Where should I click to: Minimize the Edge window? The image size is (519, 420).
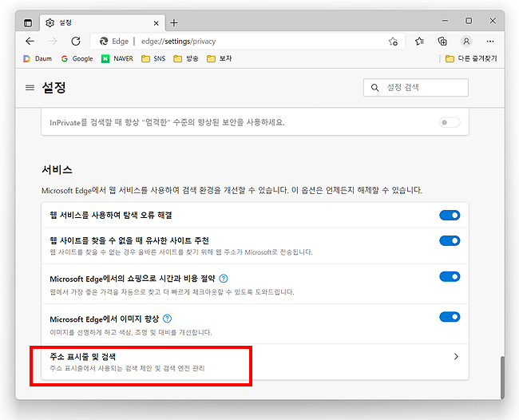tap(445, 21)
